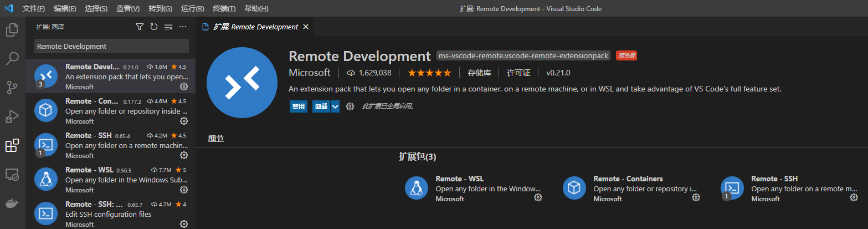
Task: Open the 查看(V) menu
Action: click(x=129, y=9)
